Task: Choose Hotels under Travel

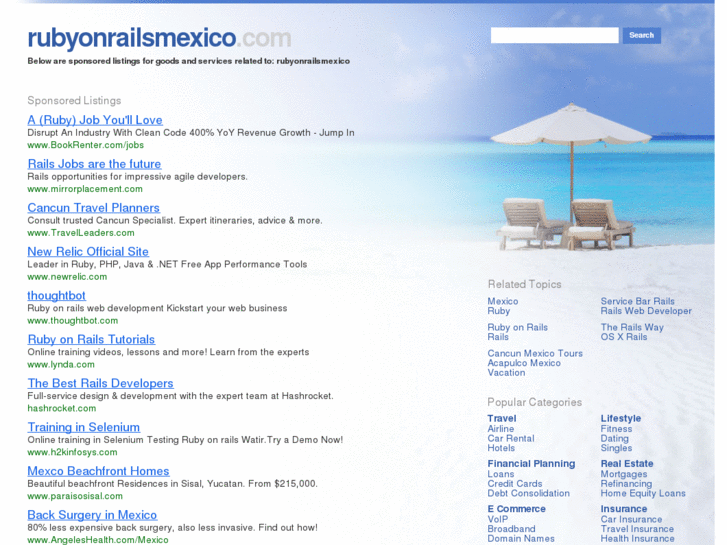Action: click(x=501, y=449)
